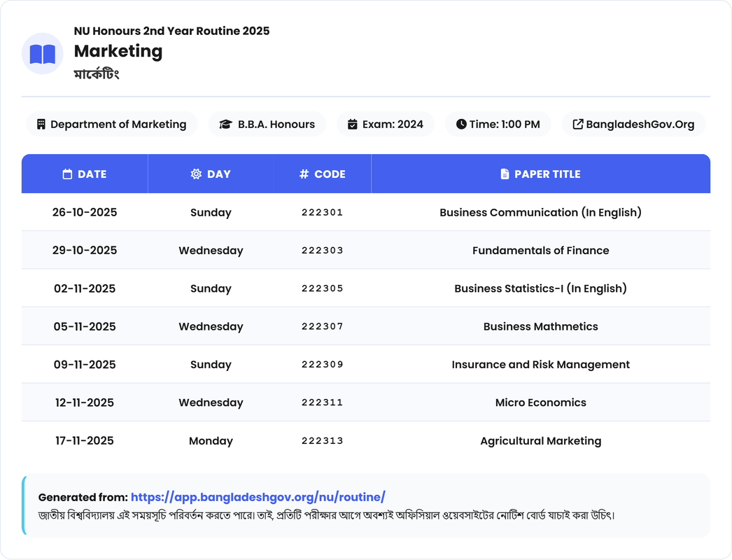
Task: Click the calendar check icon beside Exam: 2024
Action: (353, 125)
